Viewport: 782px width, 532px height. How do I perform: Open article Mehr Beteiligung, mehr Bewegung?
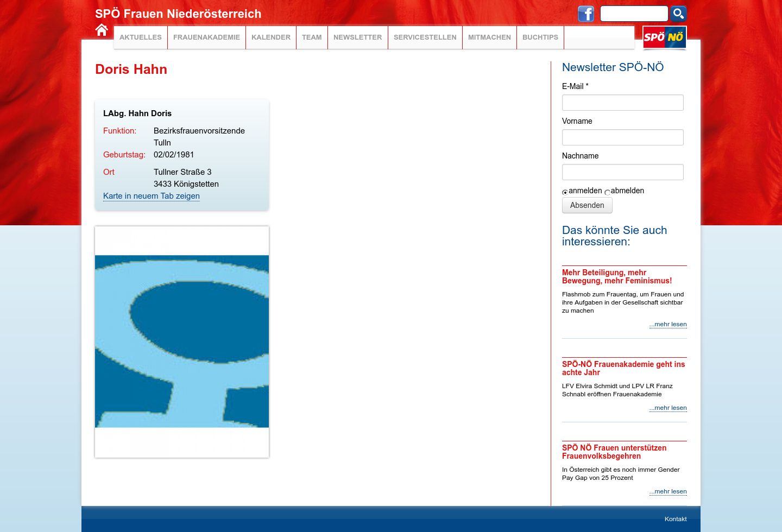(x=617, y=277)
